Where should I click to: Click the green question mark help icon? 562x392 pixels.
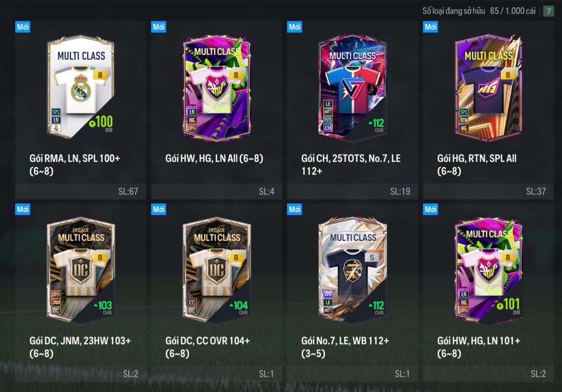point(548,11)
